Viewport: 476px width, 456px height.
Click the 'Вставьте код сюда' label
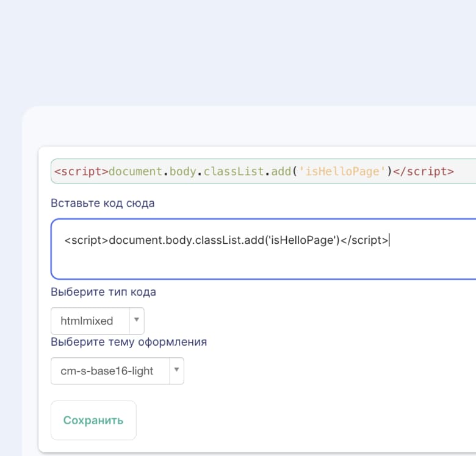coord(103,203)
